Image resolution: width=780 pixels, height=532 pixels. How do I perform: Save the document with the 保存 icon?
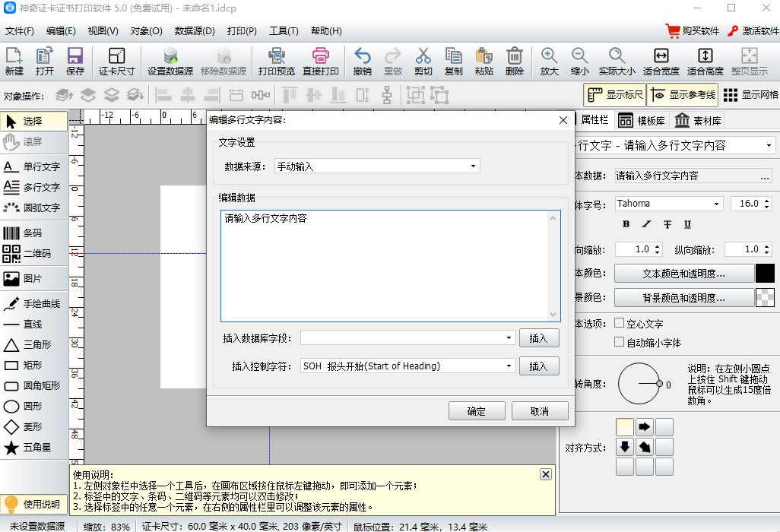pyautogui.click(x=75, y=61)
